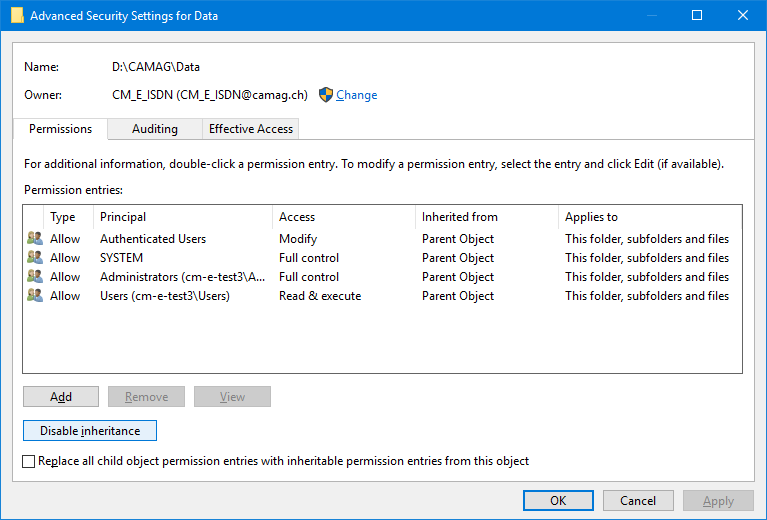Click the Users entry group icon
The image size is (767, 520).
pyautogui.click(x=35, y=296)
